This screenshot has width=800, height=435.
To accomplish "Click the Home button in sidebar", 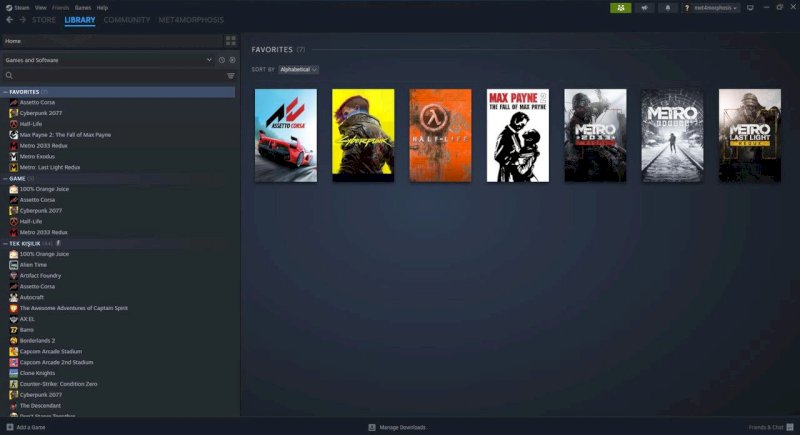I will click(112, 41).
